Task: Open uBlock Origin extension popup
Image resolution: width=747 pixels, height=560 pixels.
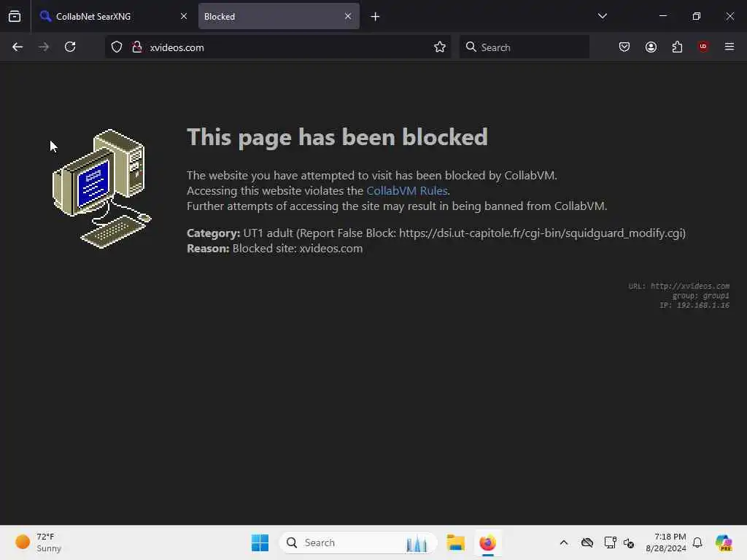Action: coord(703,47)
